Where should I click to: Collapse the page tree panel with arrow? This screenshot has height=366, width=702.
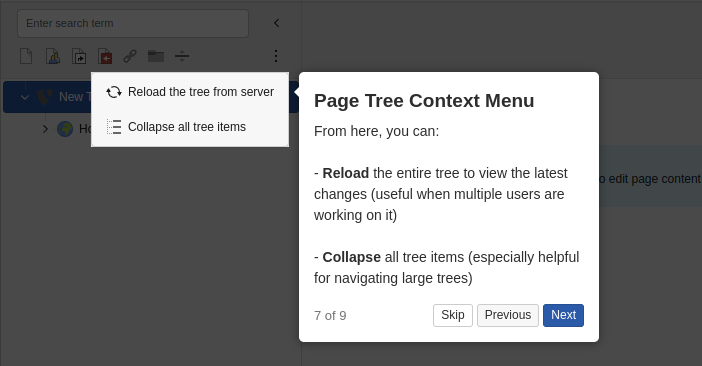pyautogui.click(x=276, y=23)
